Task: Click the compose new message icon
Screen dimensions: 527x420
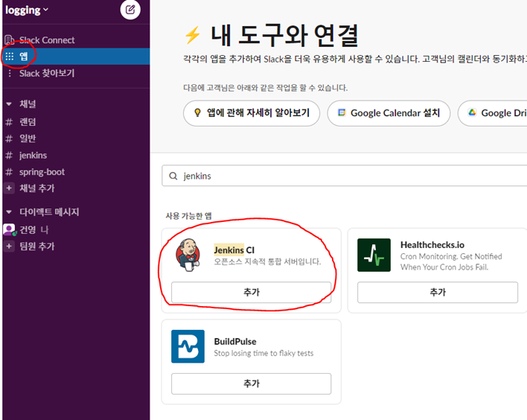Action: [130, 10]
